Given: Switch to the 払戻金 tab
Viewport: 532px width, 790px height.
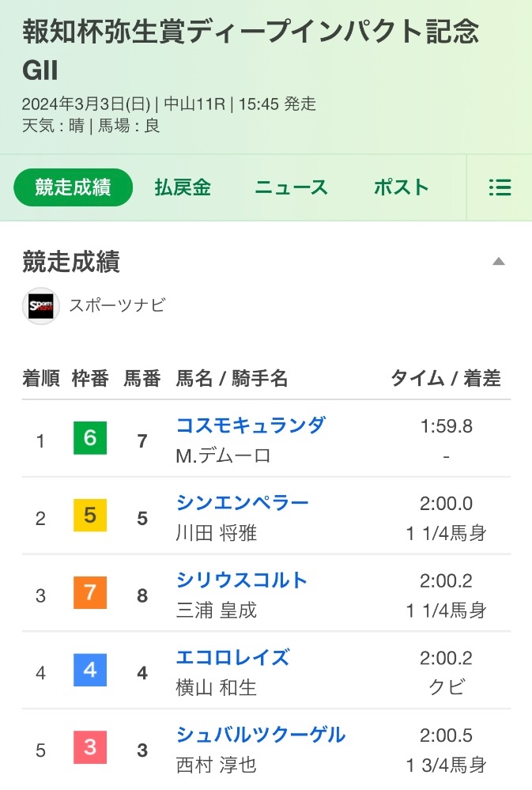Looking at the screenshot, I should (x=183, y=187).
